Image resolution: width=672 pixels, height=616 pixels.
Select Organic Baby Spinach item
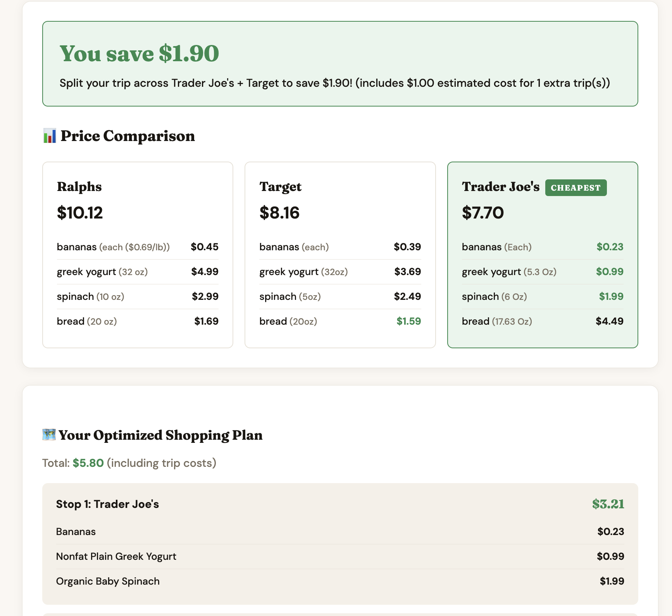tap(108, 581)
